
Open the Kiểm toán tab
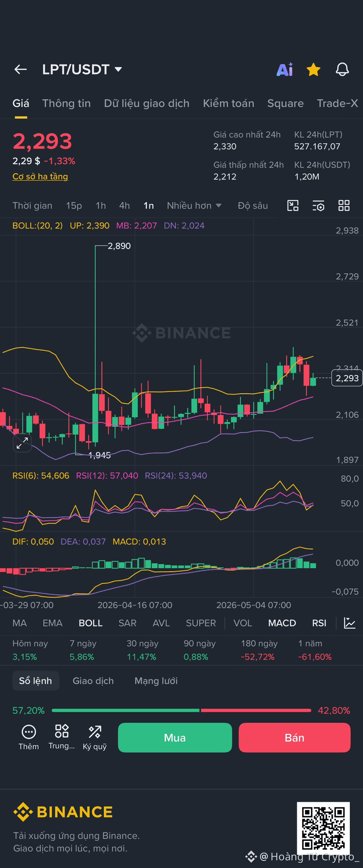(x=228, y=103)
